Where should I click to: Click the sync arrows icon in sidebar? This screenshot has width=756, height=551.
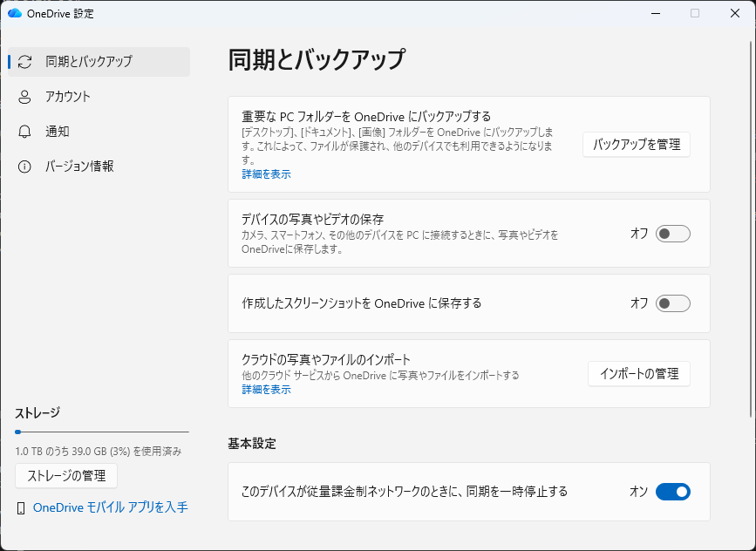point(24,62)
